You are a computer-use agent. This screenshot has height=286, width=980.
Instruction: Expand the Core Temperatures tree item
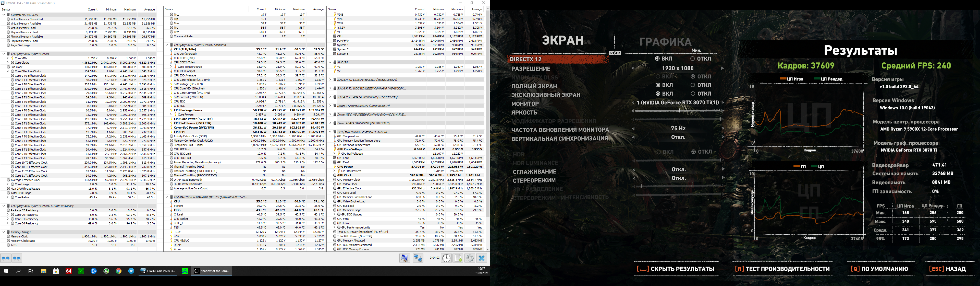point(171,67)
